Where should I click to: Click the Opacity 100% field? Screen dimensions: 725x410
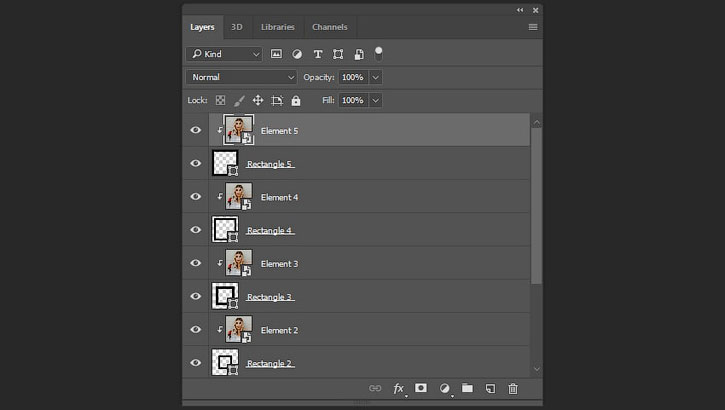pyautogui.click(x=353, y=77)
